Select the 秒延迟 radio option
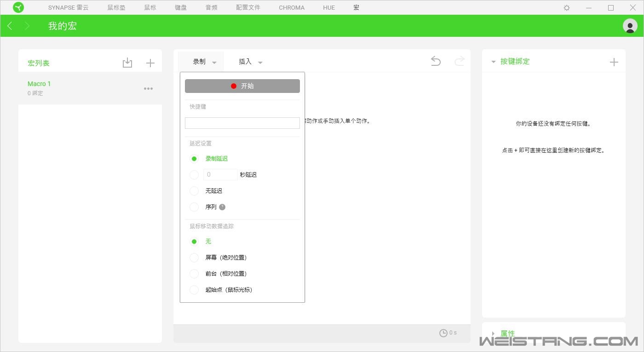This screenshot has width=644, height=352. 194,175
